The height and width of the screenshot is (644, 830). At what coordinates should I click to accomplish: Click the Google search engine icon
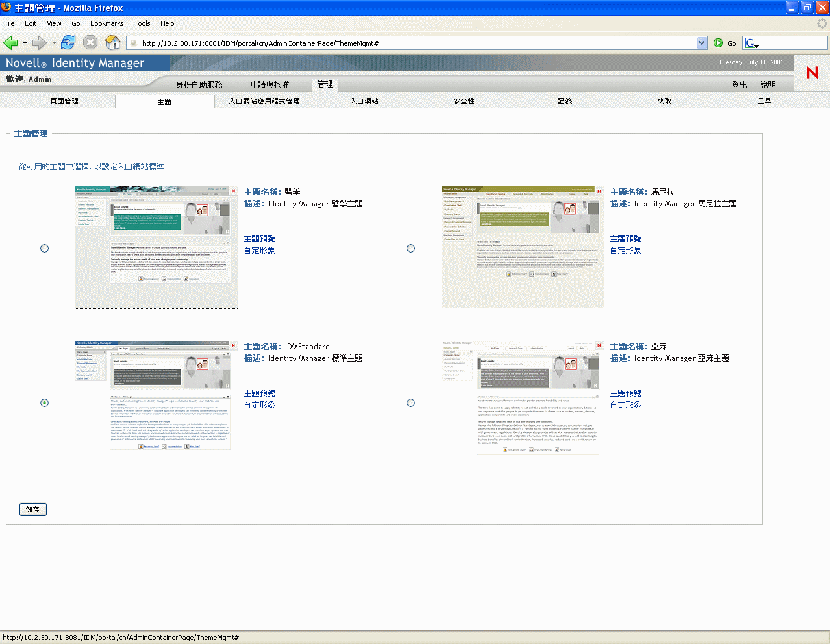(x=751, y=43)
